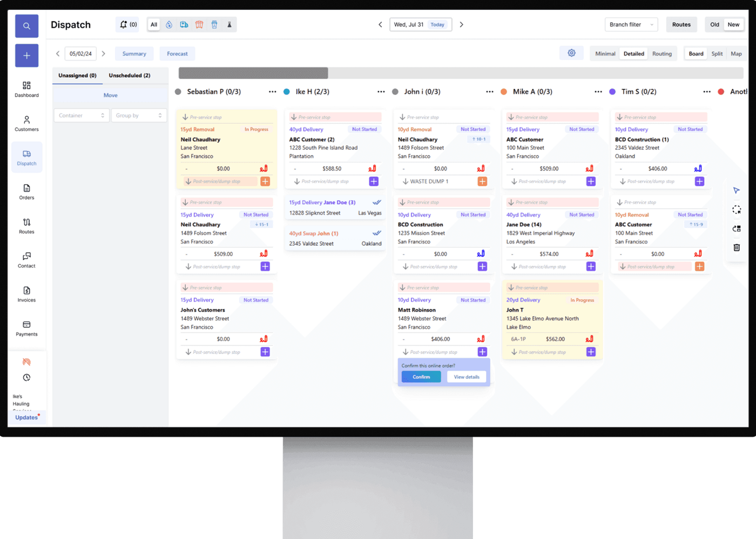Select the Unassigned (0) tab
The height and width of the screenshot is (539, 756).
tap(77, 76)
